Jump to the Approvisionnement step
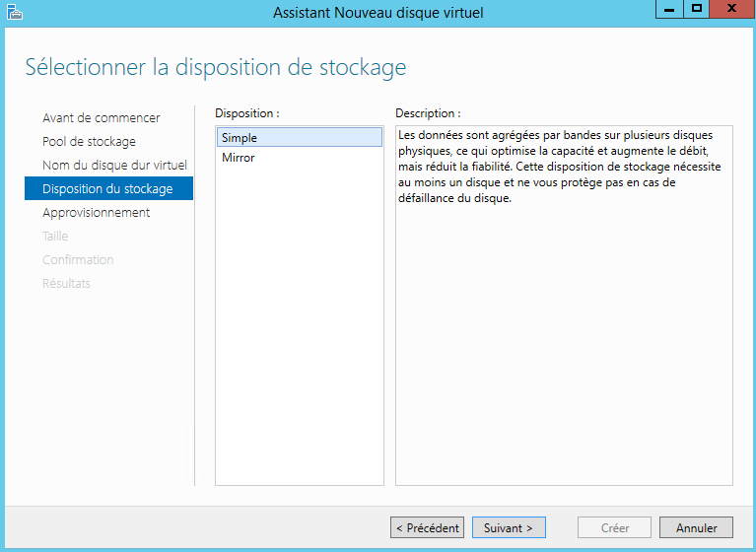 (96, 213)
